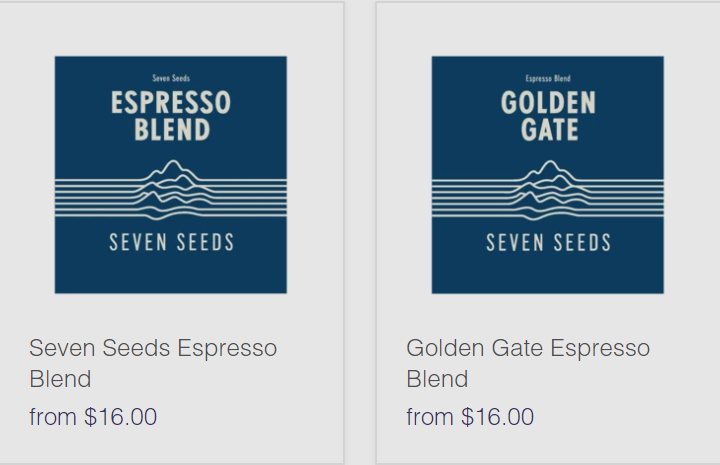Select the Seven Seeds Espresso Blend product card
Image resolution: width=720 pixels, height=465 pixels.
[x=172, y=233]
